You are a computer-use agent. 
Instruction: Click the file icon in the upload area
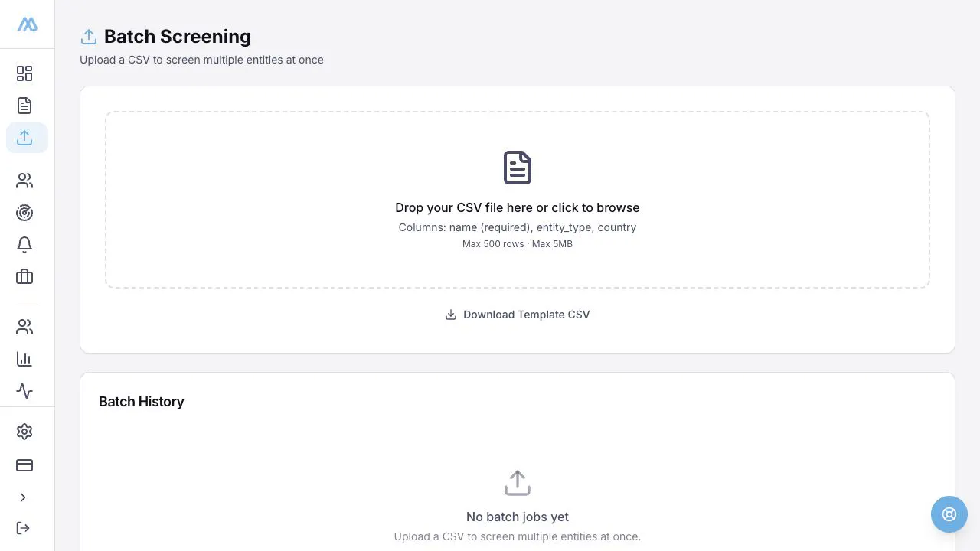pos(518,168)
